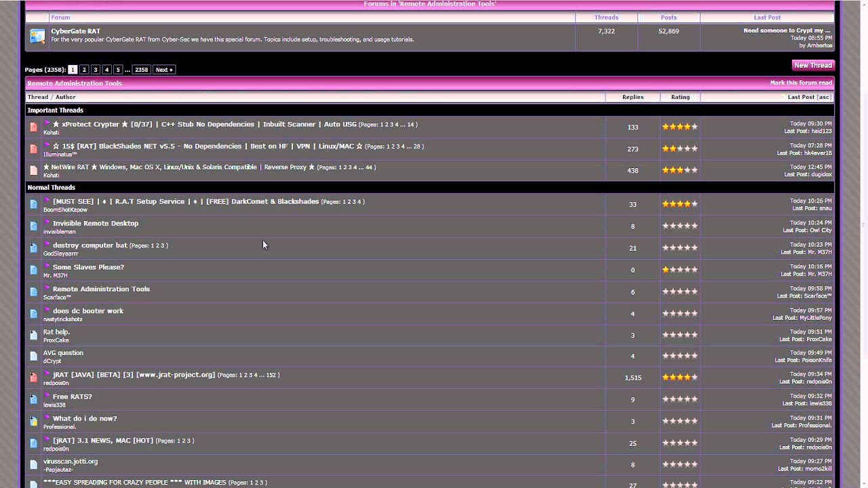
Task: Open page 152 of jRAT JAVA BETA thread
Action: 271,375
